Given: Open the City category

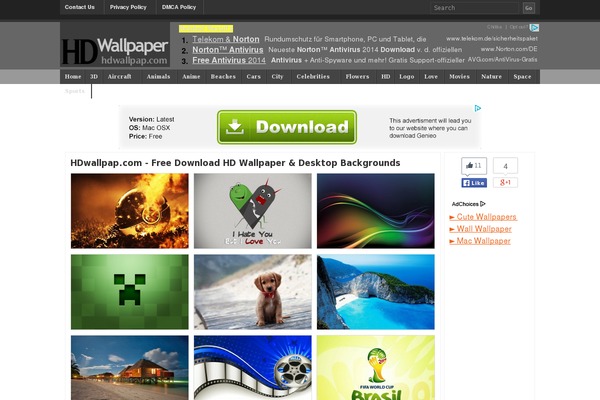Looking at the screenshot, I should pyautogui.click(x=277, y=77).
